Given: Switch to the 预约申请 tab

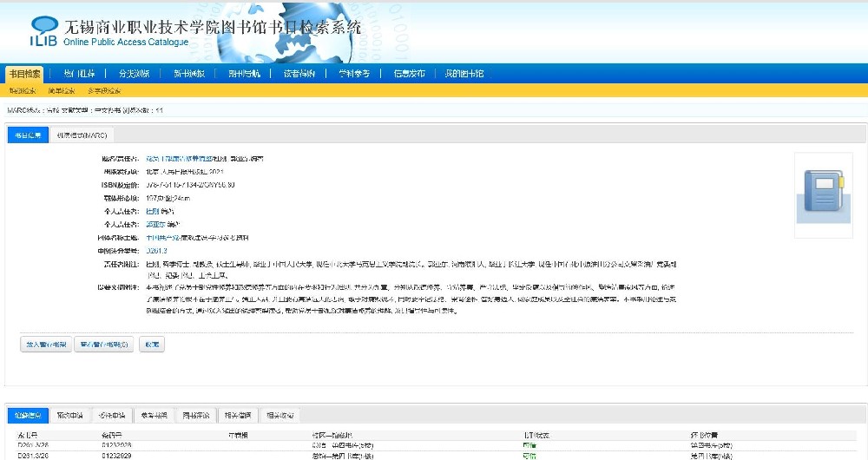Looking at the screenshot, I should pos(71,415).
